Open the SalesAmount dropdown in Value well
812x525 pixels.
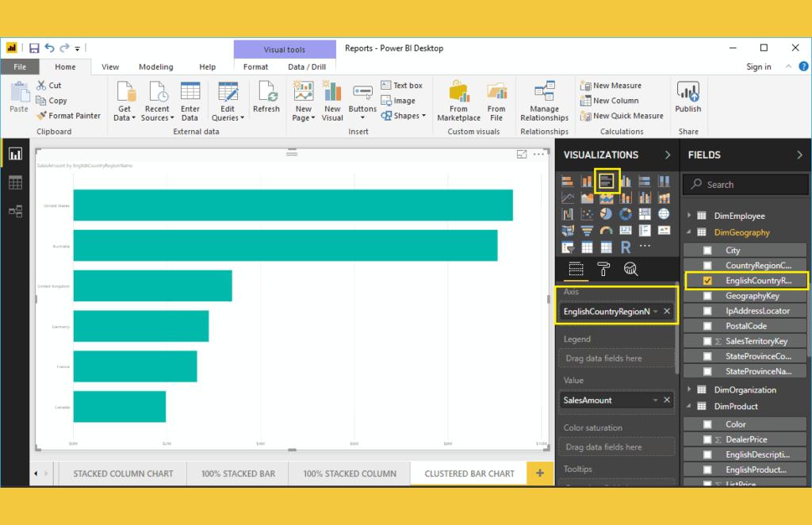[x=655, y=400]
